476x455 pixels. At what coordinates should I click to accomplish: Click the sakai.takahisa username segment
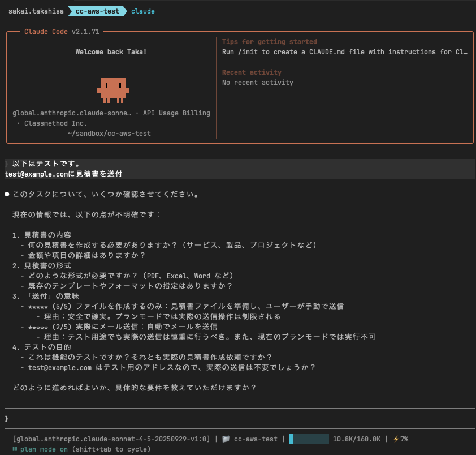35,11
